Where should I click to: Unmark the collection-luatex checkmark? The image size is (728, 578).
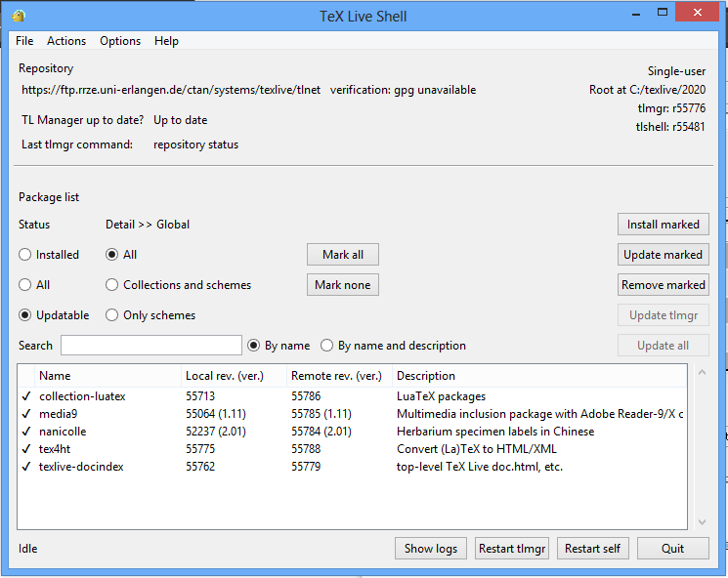(26, 396)
